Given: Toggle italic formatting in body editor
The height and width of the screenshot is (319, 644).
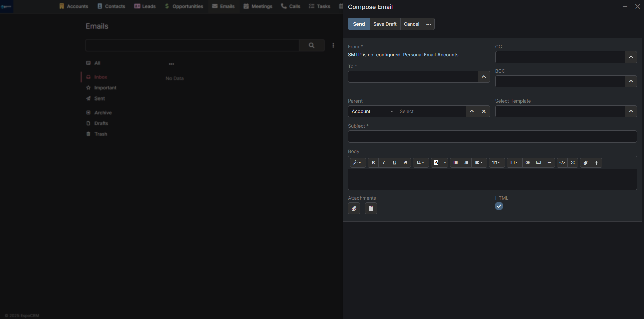Looking at the screenshot, I should (x=384, y=163).
